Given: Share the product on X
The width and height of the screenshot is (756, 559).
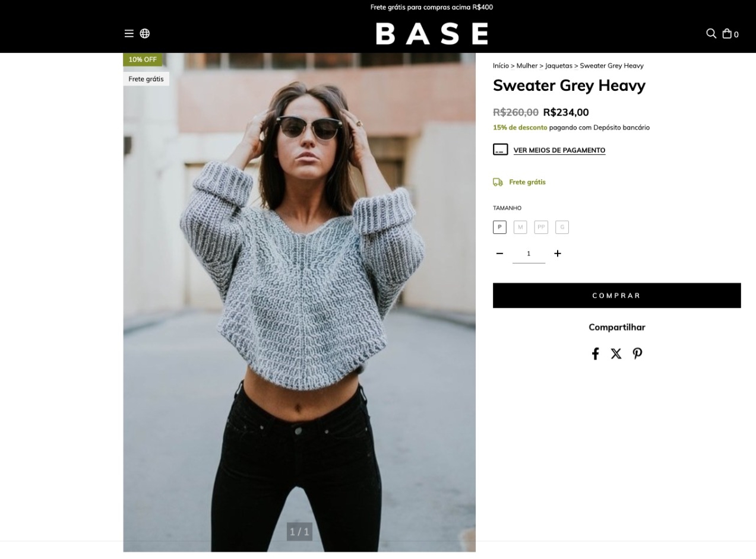Looking at the screenshot, I should point(616,354).
